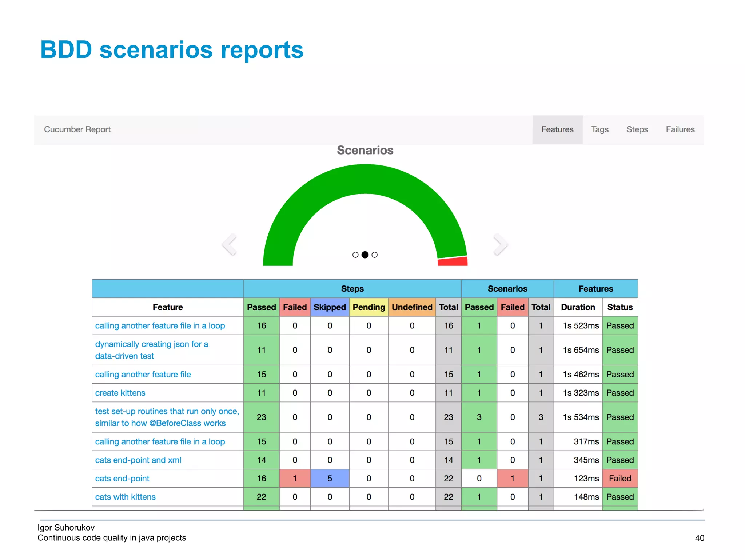The height and width of the screenshot is (560, 745).
Task: Click the Cucumber Report brand link
Action: point(77,129)
